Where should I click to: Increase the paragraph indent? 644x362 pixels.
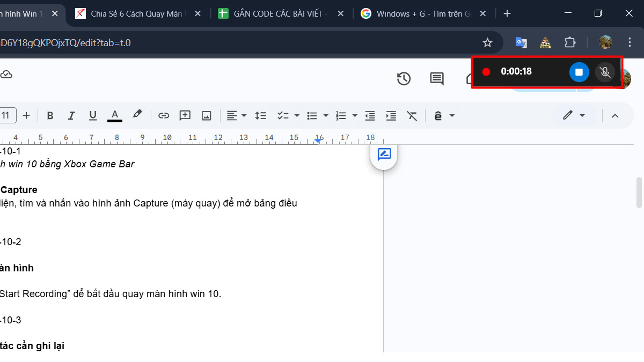click(x=391, y=115)
